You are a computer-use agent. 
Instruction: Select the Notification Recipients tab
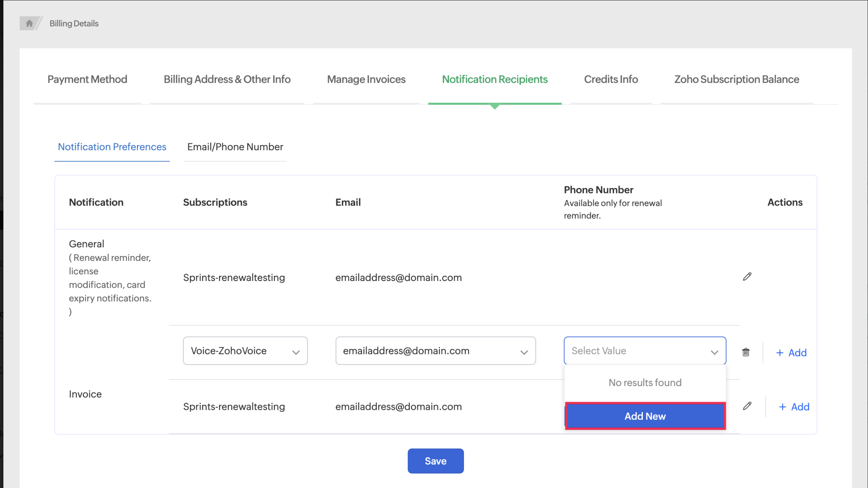tap(494, 79)
